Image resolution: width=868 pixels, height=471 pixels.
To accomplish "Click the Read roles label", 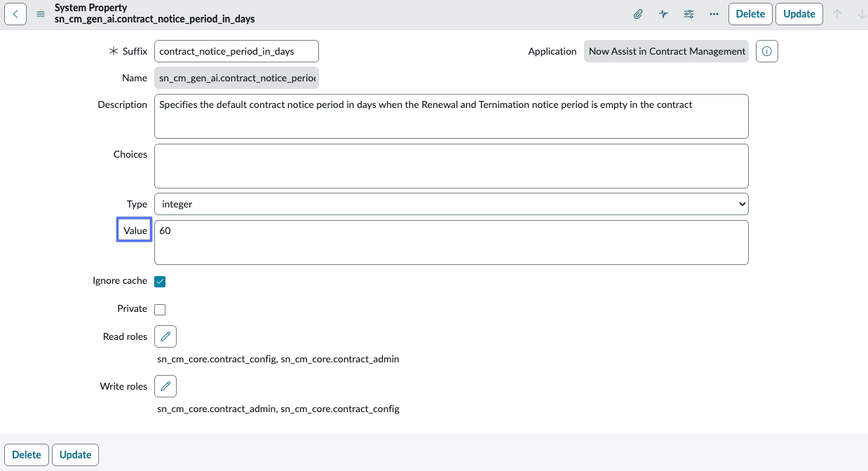I will [126, 336].
